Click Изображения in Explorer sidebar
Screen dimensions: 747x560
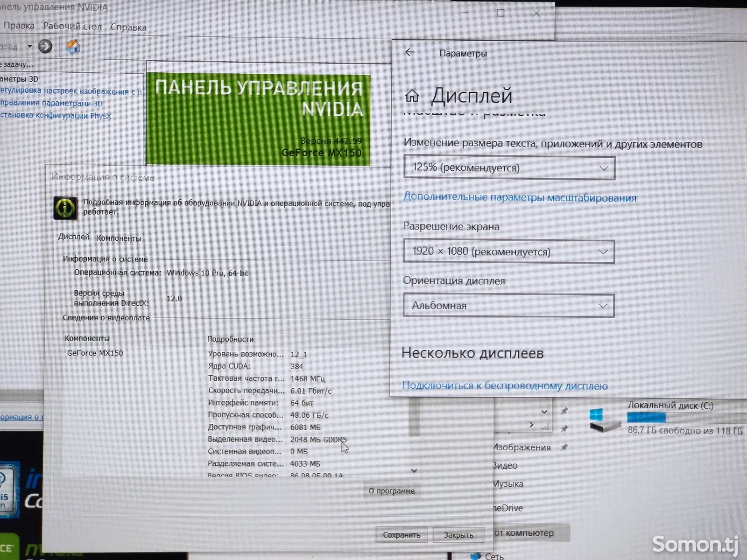(x=522, y=447)
